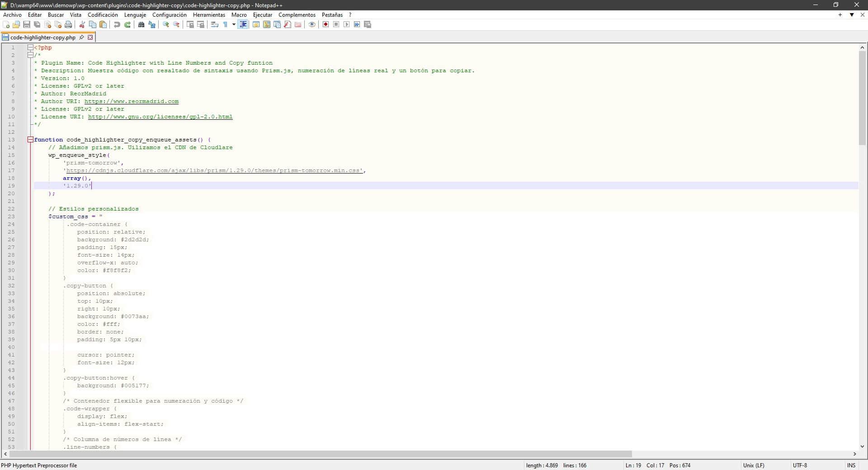Open the Document List panel icon
868x470 pixels.
coord(277,24)
